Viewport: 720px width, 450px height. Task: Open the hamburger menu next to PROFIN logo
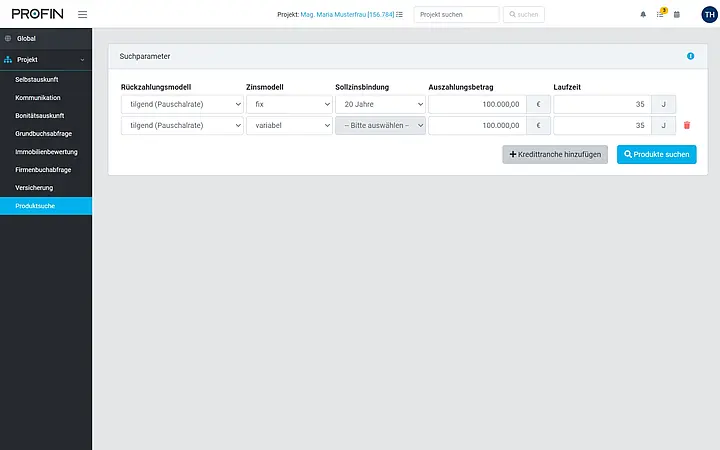[x=82, y=15]
